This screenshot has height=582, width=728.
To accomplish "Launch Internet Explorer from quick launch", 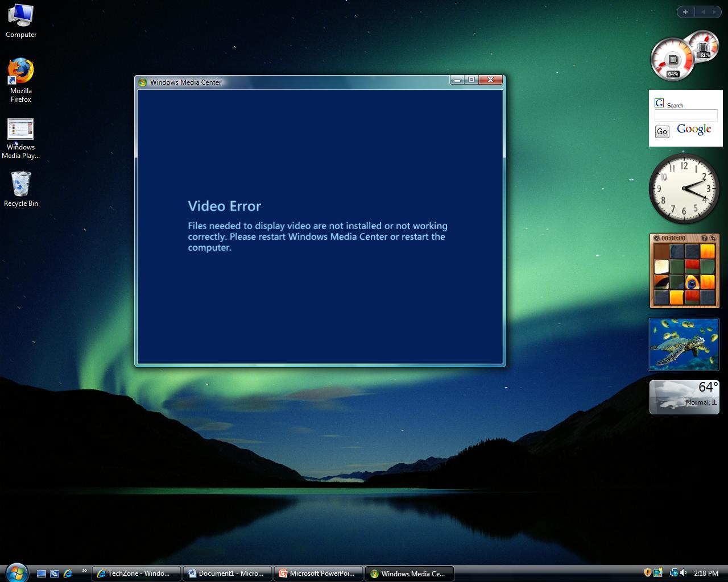I will [x=68, y=573].
